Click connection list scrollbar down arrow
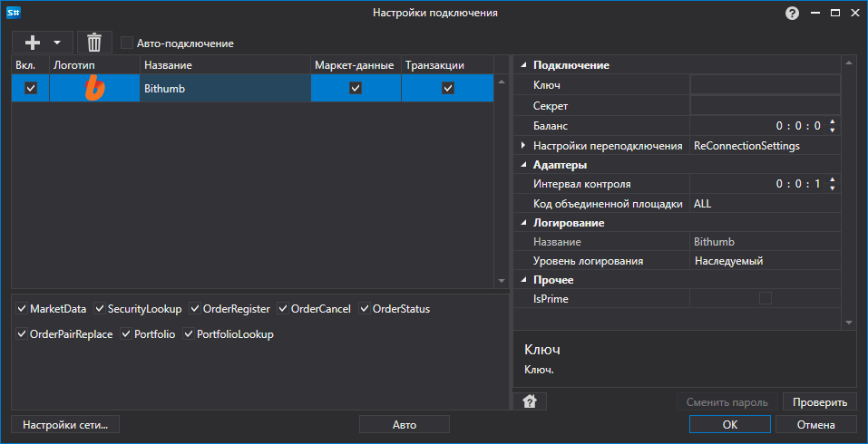Viewport: 868px width, 444px height. 502,281
